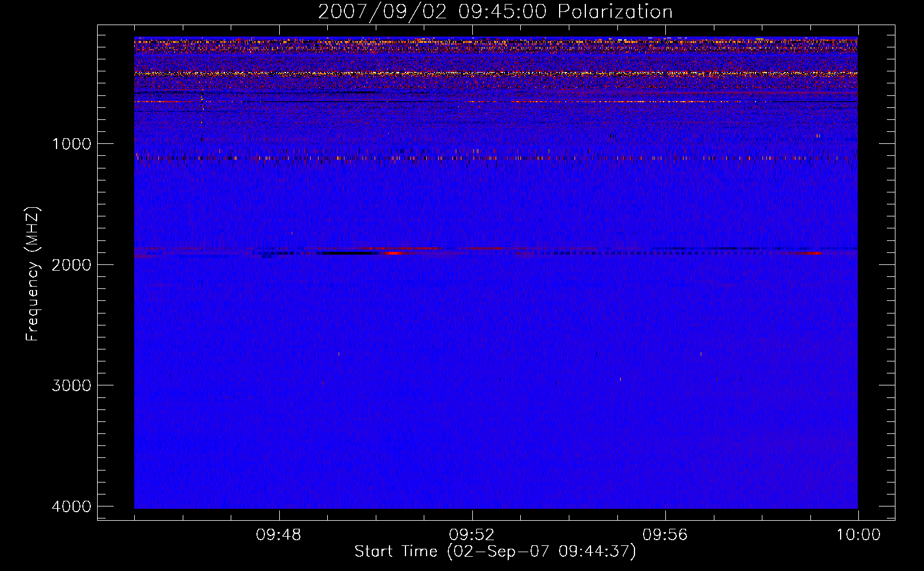Click the 10:00 time tick label

(858, 535)
